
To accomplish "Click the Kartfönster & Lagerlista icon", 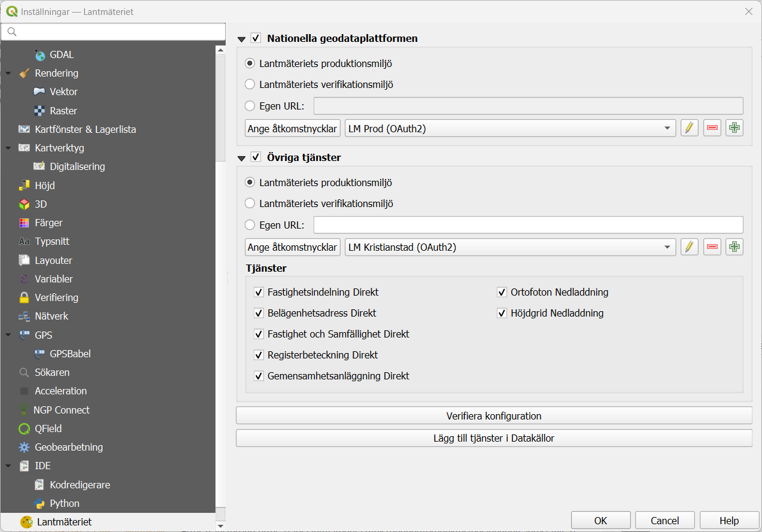I will (x=25, y=129).
